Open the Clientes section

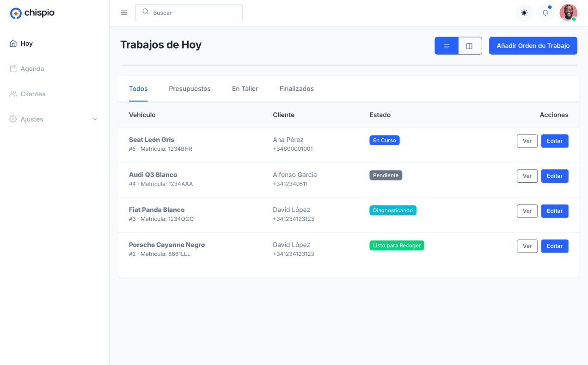point(33,94)
